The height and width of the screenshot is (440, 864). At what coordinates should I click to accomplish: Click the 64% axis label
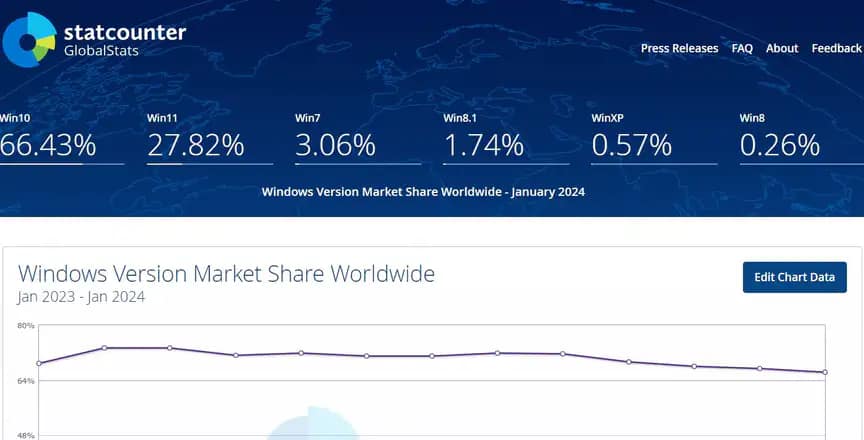pyautogui.click(x=25, y=381)
